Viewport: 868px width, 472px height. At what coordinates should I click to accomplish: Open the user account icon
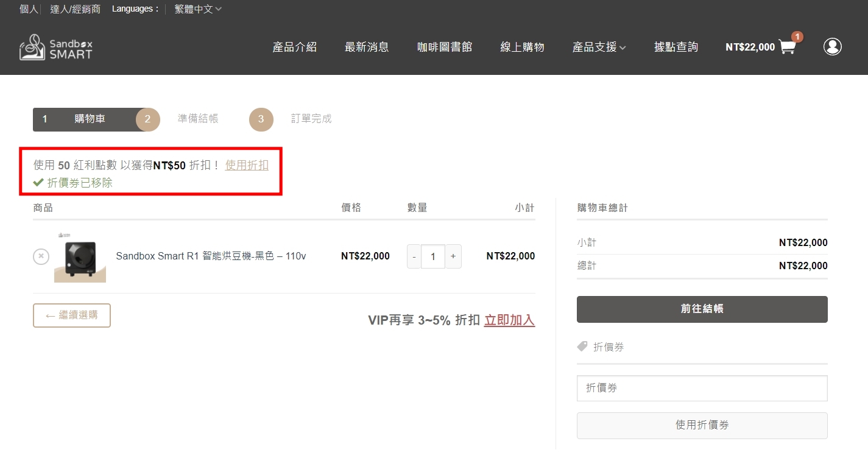coord(832,47)
